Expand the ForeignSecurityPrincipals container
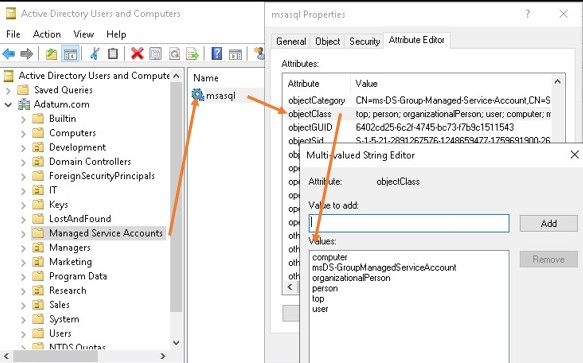Screen dimensions: 583x363 23,177
